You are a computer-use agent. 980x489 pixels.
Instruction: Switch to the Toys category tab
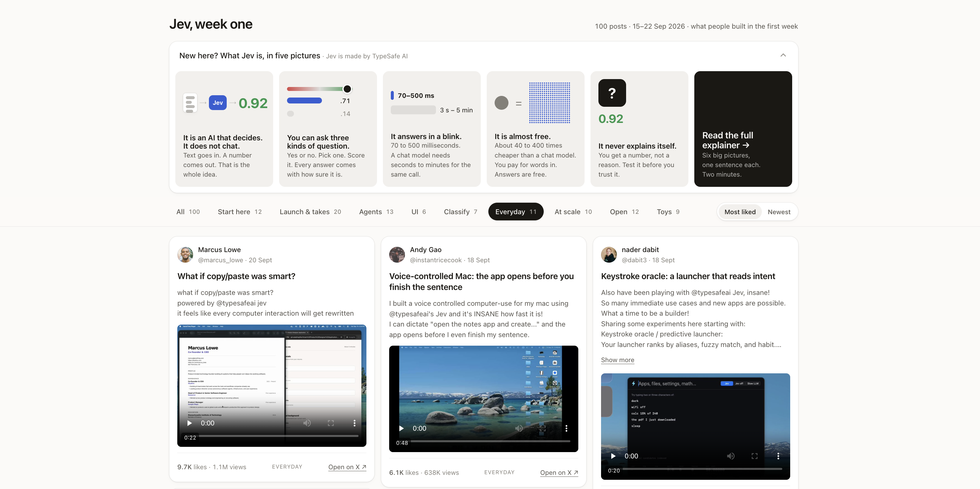(668, 212)
